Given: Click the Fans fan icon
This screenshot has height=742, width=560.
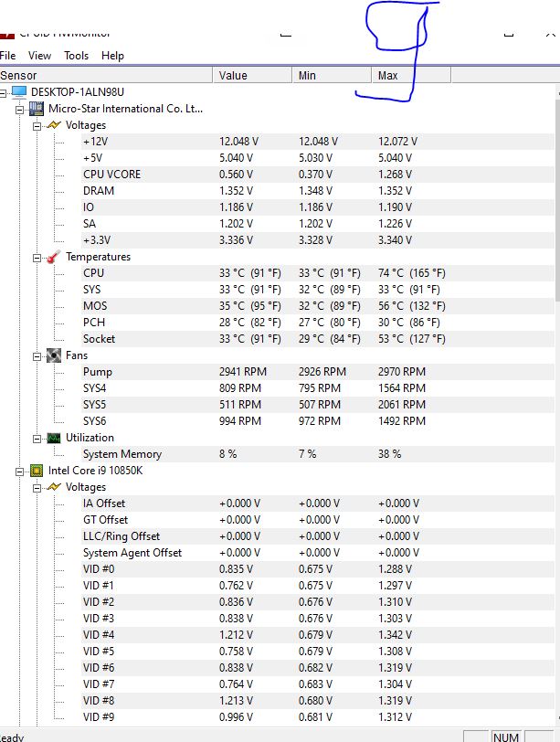Looking at the screenshot, I should (54, 355).
